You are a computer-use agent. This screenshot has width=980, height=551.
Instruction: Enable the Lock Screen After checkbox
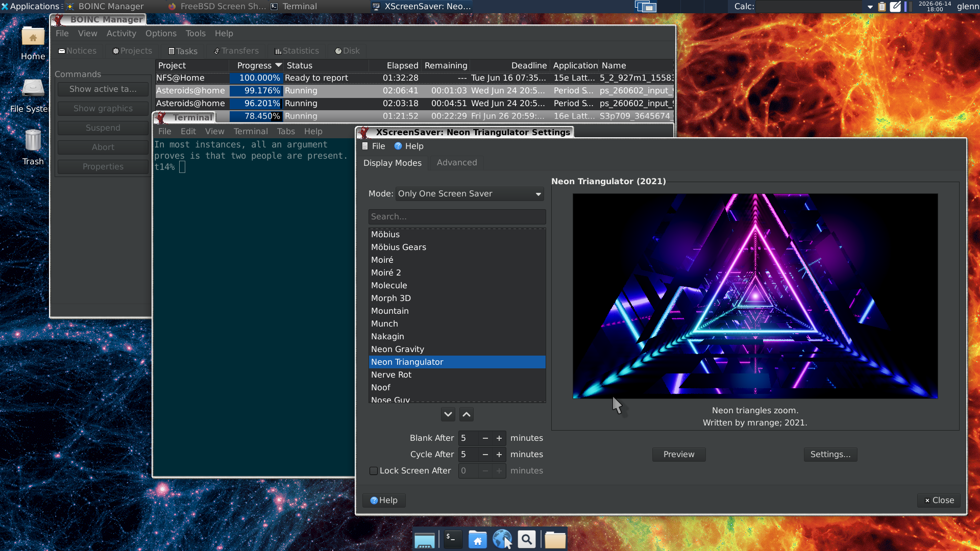(x=374, y=471)
